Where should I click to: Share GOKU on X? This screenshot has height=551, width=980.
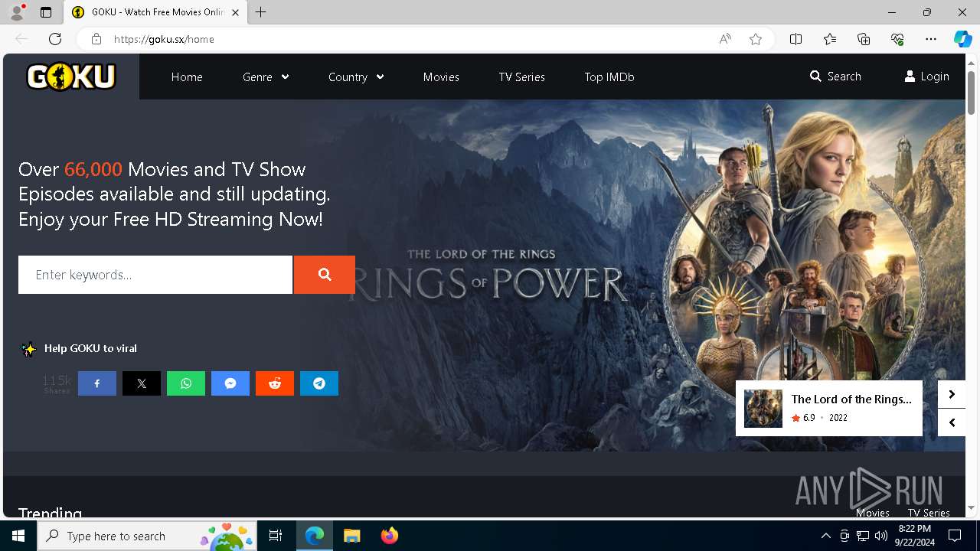tap(142, 383)
